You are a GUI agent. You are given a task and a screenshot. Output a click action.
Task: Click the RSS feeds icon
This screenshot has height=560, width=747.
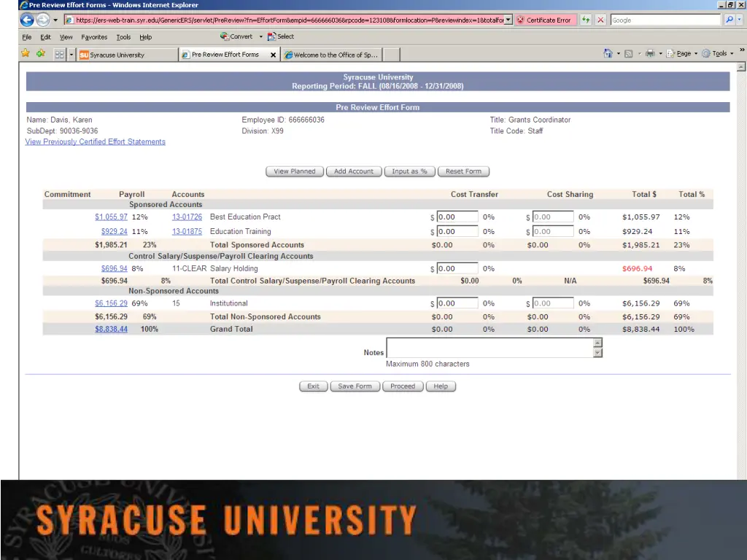pyautogui.click(x=628, y=53)
